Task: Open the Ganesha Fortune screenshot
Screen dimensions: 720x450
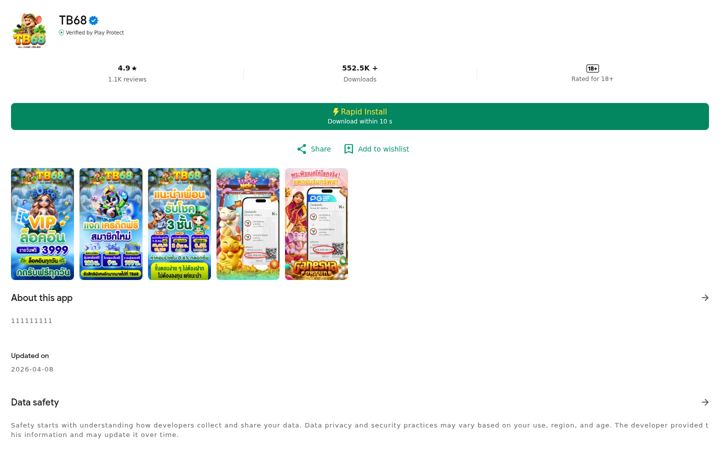Action: click(x=316, y=224)
